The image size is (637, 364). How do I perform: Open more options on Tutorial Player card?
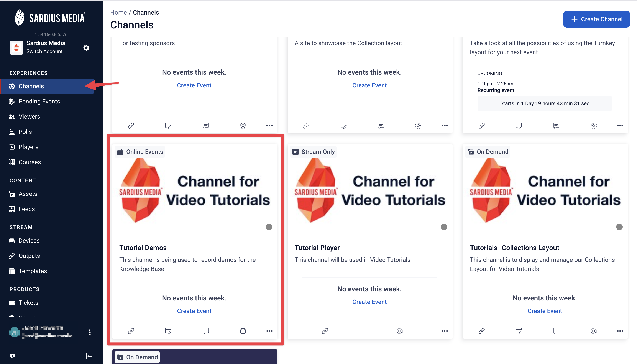[x=445, y=331]
